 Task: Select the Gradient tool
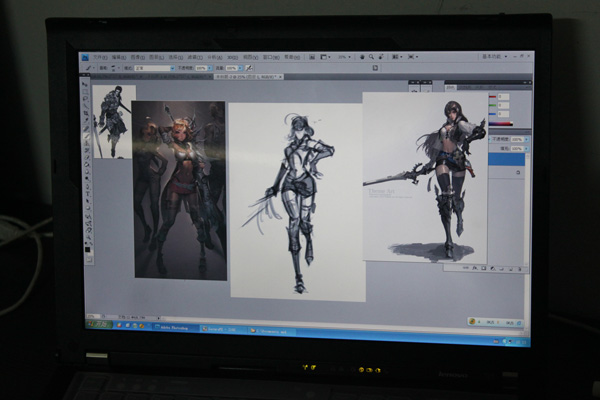[x=88, y=165]
